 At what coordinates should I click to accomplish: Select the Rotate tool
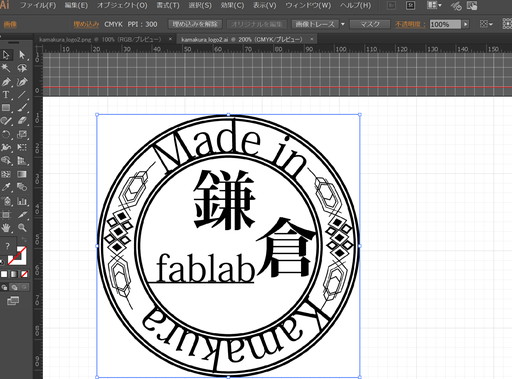(6, 134)
